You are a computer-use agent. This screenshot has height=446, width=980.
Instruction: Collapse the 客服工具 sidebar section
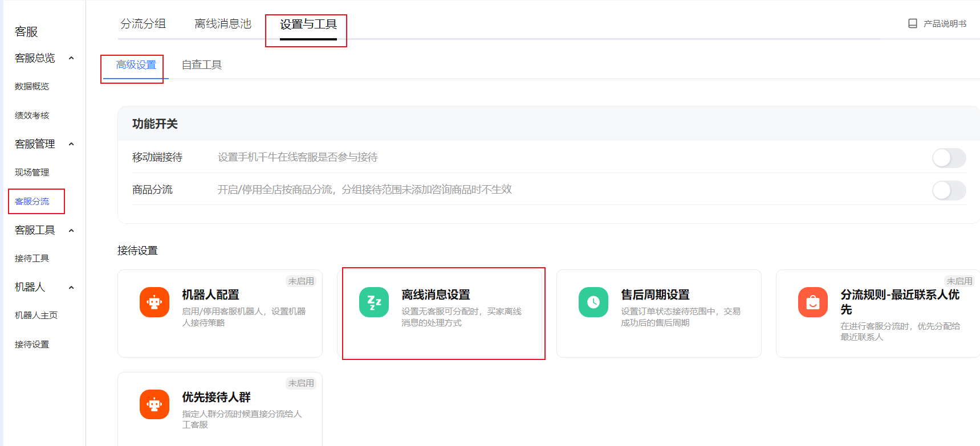click(x=71, y=231)
